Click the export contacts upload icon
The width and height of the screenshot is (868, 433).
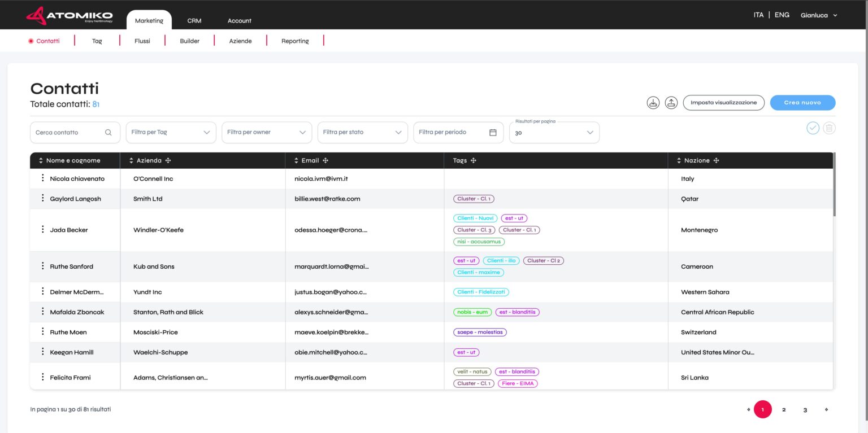pyautogui.click(x=671, y=102)
